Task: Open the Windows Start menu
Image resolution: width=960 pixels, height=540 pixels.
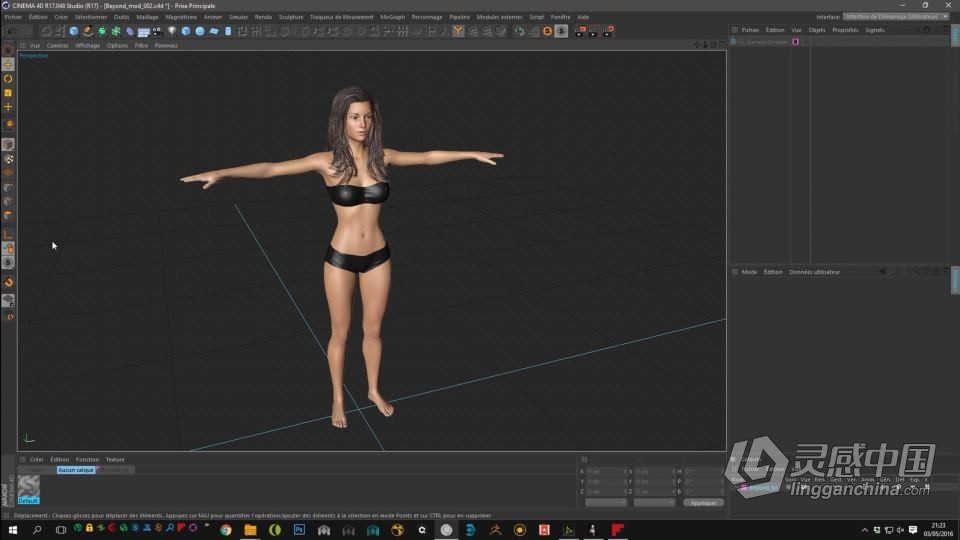Action: 12,530
